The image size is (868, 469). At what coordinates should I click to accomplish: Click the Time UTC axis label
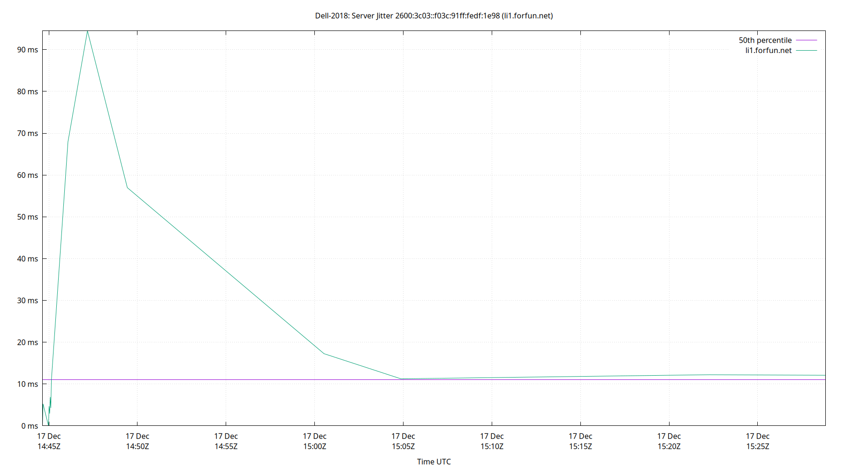(434, 461)
